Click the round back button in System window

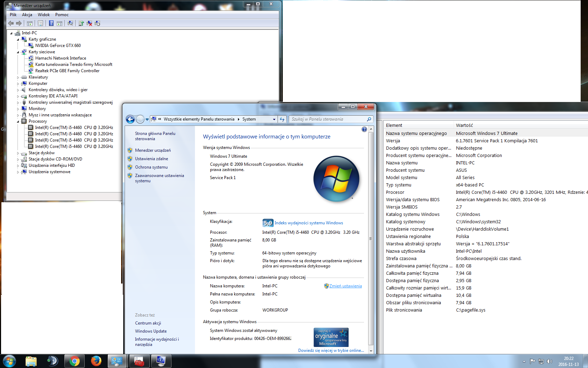(130, 119)
